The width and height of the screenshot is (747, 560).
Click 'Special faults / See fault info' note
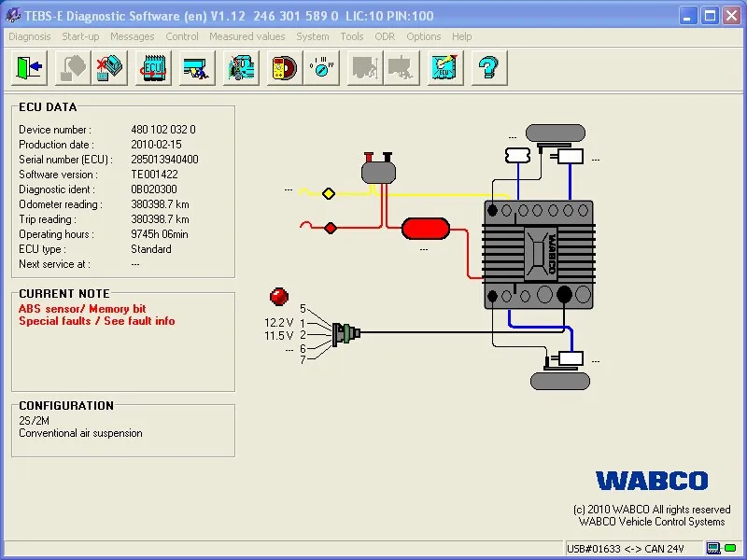(97, 321)
